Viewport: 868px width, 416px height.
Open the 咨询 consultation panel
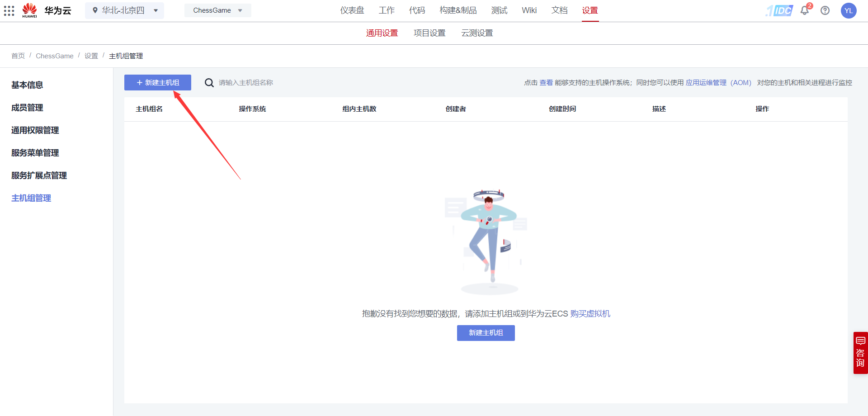860,353
